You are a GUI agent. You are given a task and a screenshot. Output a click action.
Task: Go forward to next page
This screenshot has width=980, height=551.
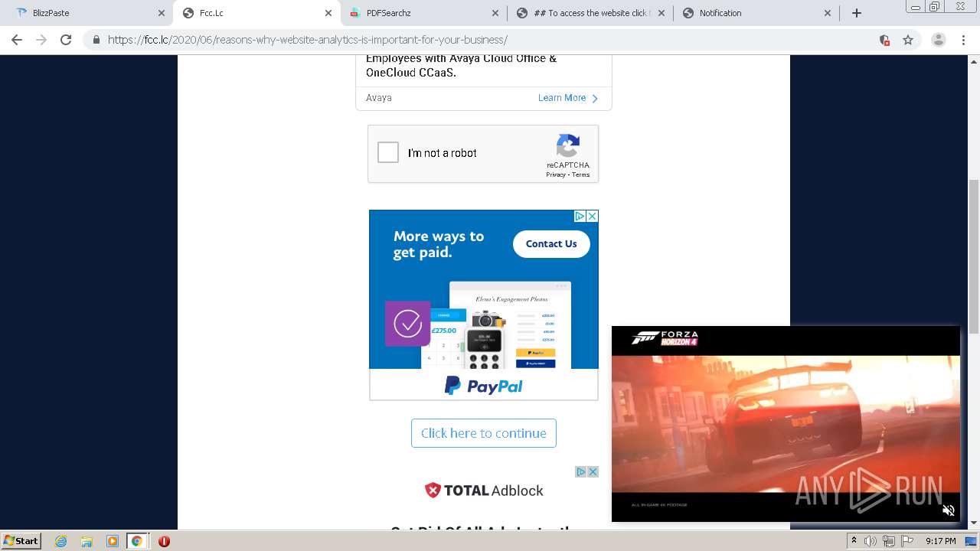pos(41,40)
